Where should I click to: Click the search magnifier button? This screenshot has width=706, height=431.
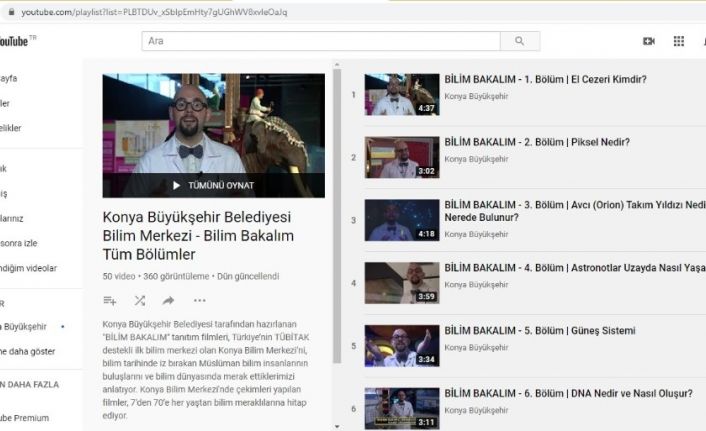(x=519, y=41)
